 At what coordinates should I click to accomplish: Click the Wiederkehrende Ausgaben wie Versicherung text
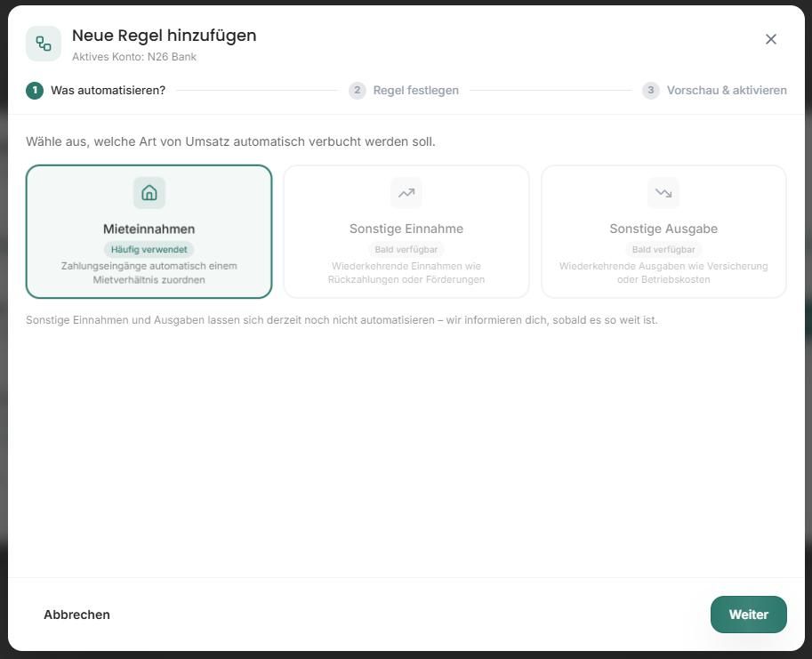click(x=663, y=273)
